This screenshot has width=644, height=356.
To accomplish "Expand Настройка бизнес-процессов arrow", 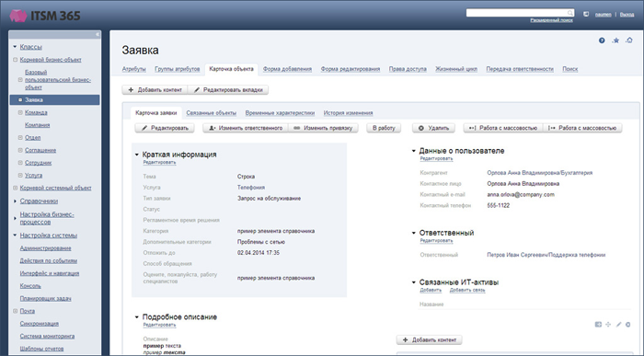I will pyautogui.click(x=16, y=218).
